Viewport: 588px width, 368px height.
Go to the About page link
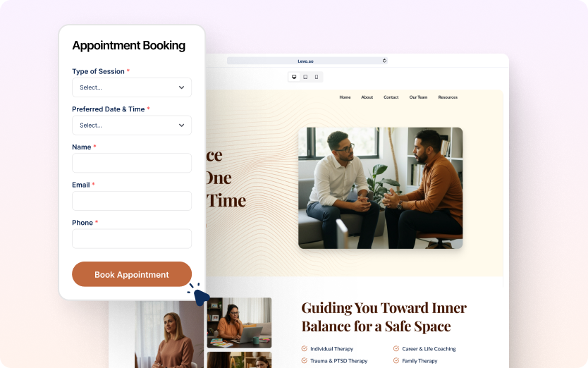(x=367, y=97)
